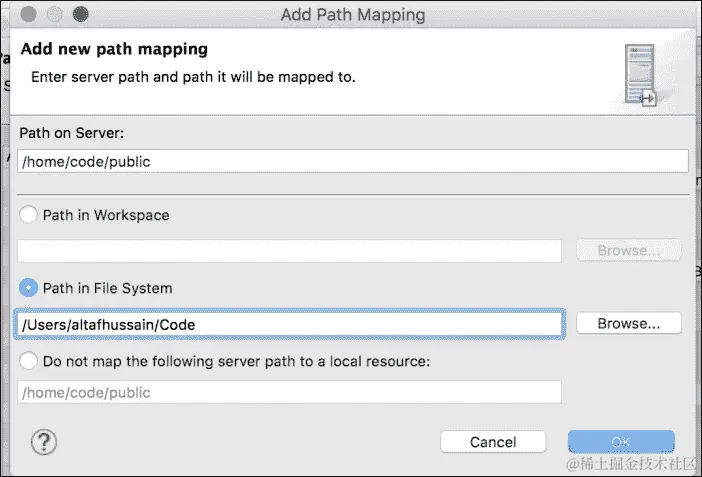The width and height of the screenshot is (702, 477).
Task: Click the greyed-out workspace Browse button
Action: point(629,250)
